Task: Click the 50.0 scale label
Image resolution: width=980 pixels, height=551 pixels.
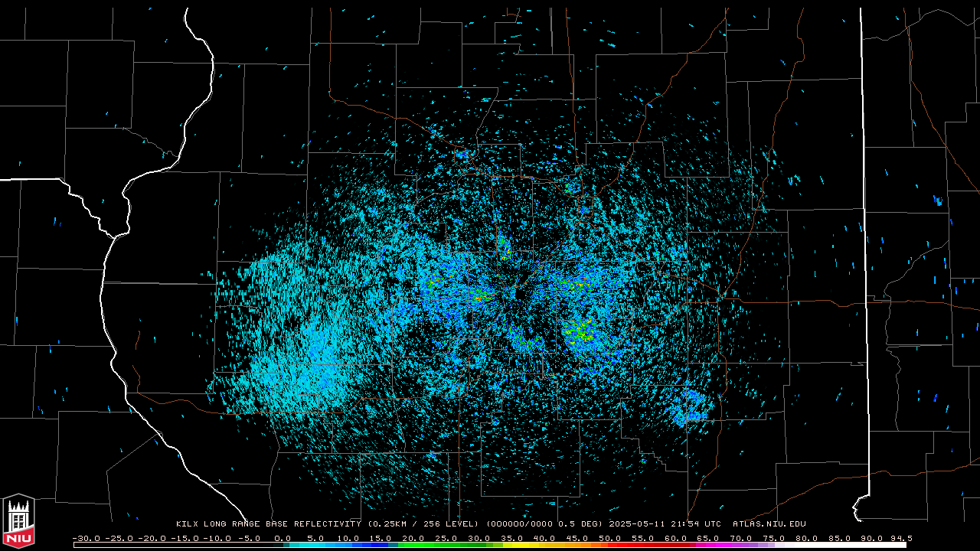Action: [609, 538]
